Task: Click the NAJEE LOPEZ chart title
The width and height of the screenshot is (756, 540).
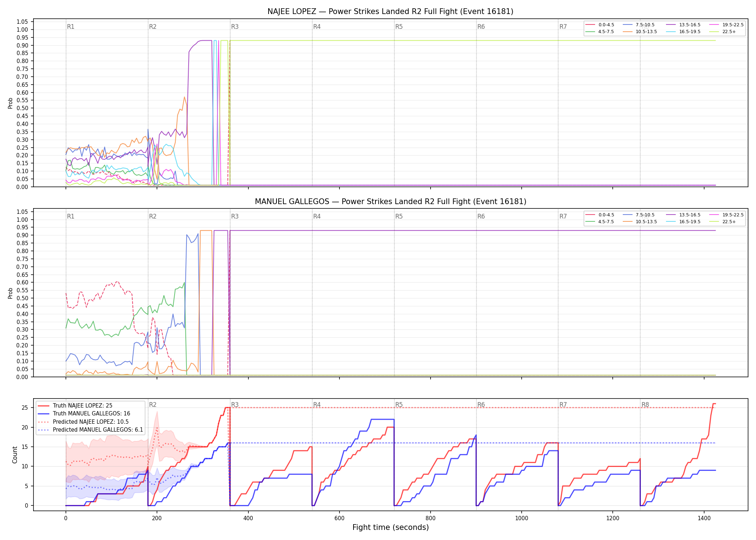Action: tap(390, 12)
